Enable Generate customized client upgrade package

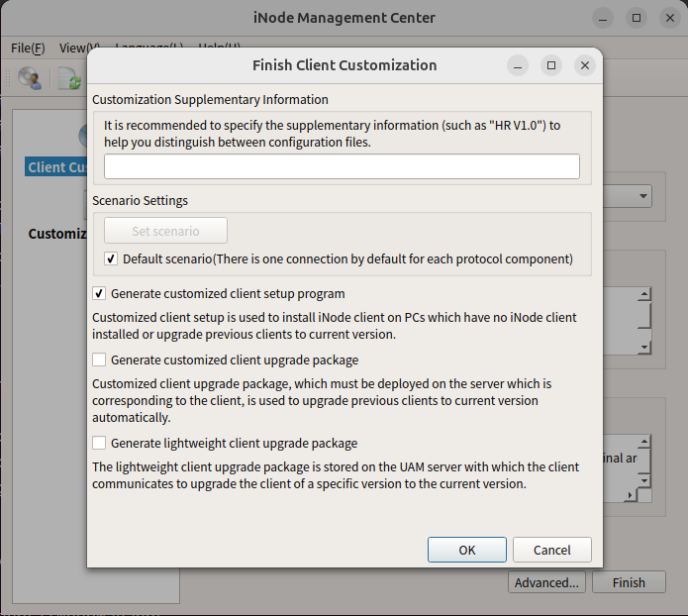tap(99, 360)
